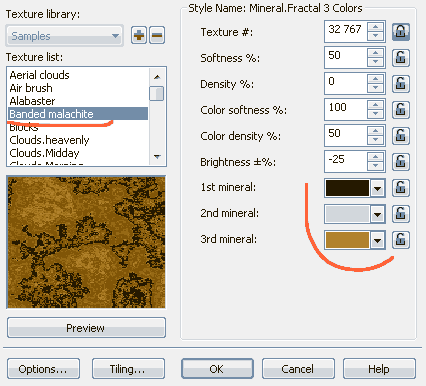Decrease Color softness % with down arrow
The image size is (426, 386).
(x=375, y=114)
